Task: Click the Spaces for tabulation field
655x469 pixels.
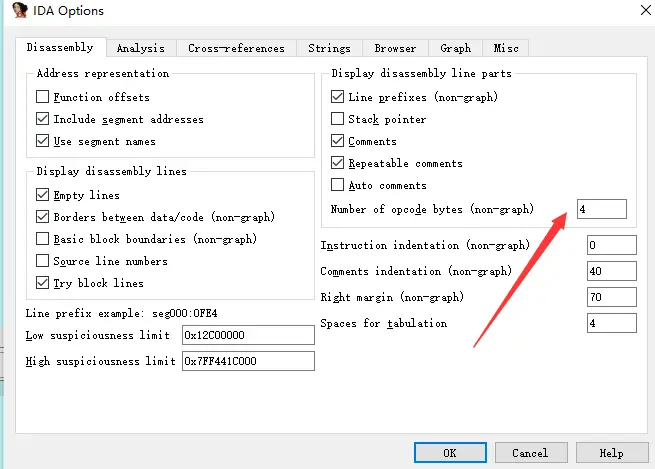Action: click(612, 323)
